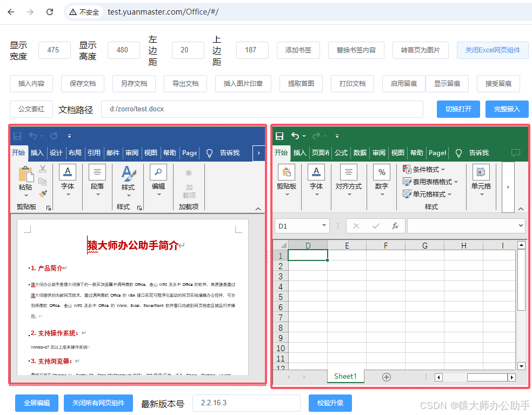This screenshot has height=415, width=532.
Task: Switch to Word 设计 tab
Action: pos(56,153)
